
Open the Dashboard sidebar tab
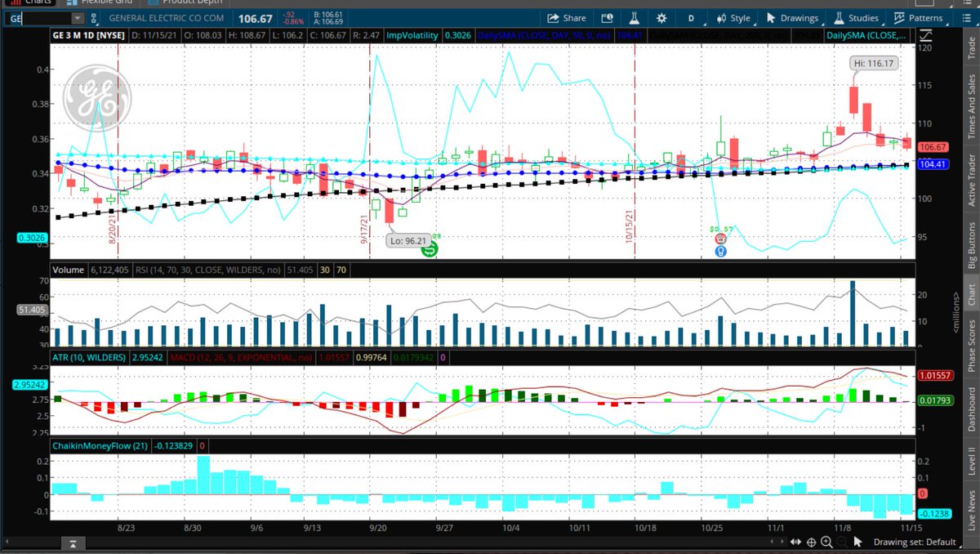point(971,409)
